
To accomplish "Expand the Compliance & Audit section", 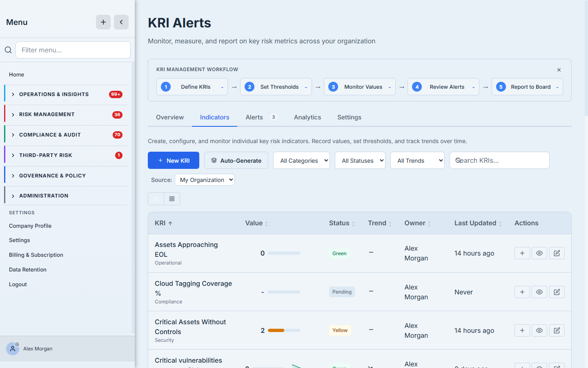I will pos(66,135).
